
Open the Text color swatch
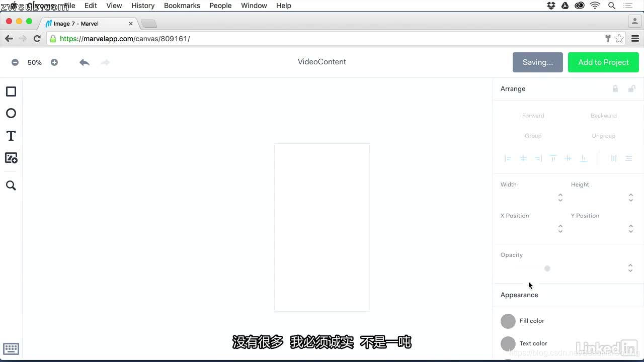(x=508, y=344)
